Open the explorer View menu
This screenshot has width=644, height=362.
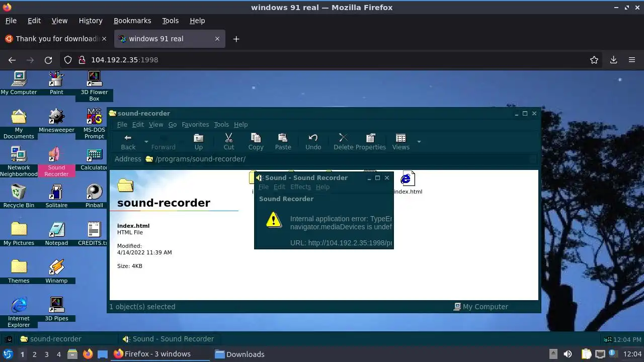155,124
